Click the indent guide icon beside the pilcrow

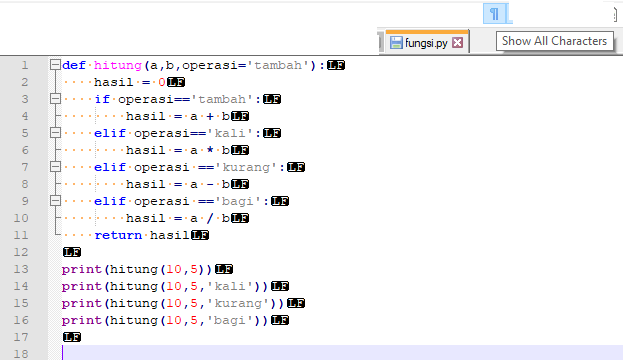(511, 14)
